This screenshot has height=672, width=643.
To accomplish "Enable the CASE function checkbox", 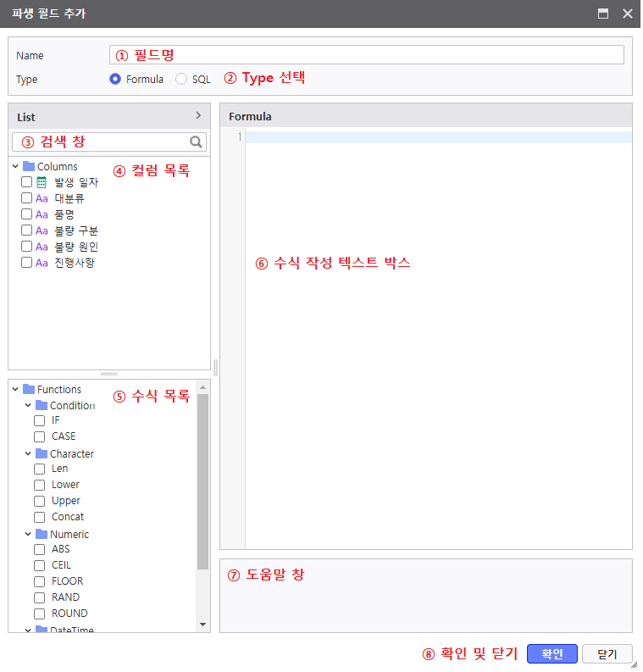I will pos(40,436).
